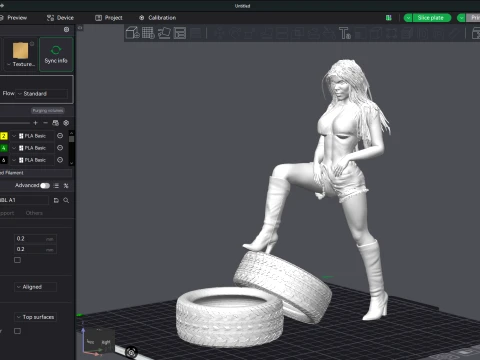480x360 pixels.
Task: Collapse the sidebar with viewport corner icon
Action: (80, 28)
